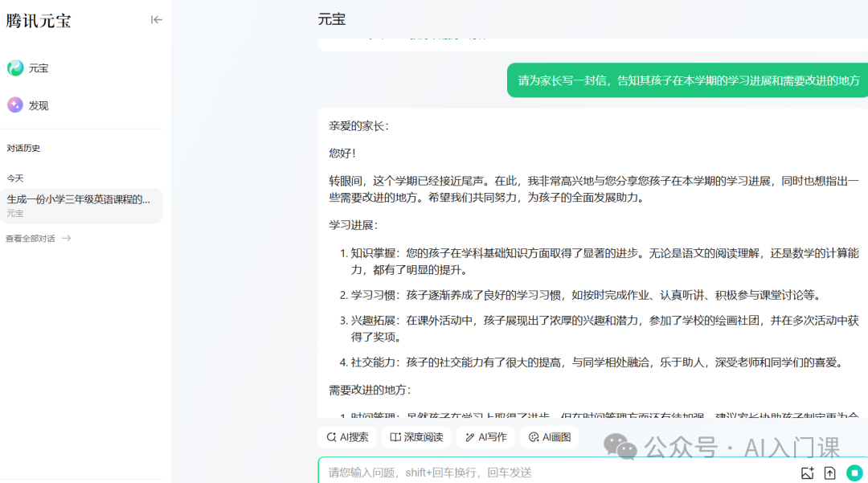
Task: Click the 今天 date label
Action: [x=15, y=178]
